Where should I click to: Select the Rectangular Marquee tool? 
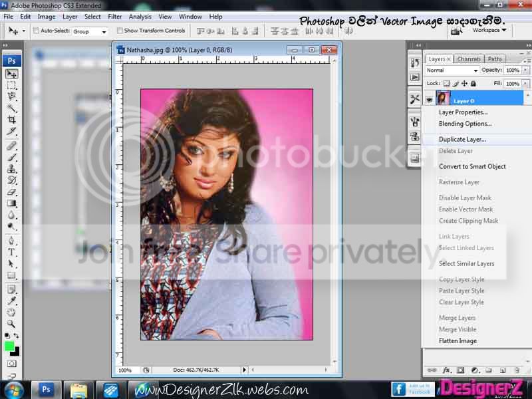(x=11, y=85)
